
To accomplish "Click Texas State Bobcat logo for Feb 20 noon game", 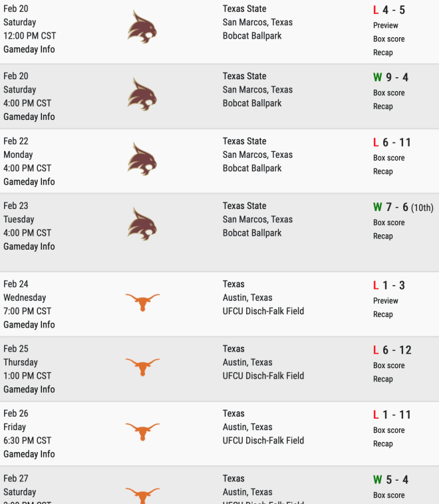I will point(142,27).
